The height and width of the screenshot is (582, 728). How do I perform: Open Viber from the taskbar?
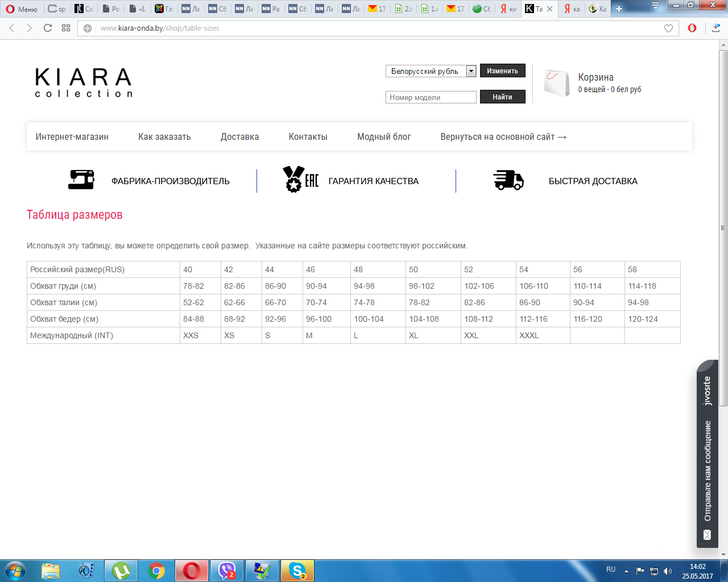[227, 570]
